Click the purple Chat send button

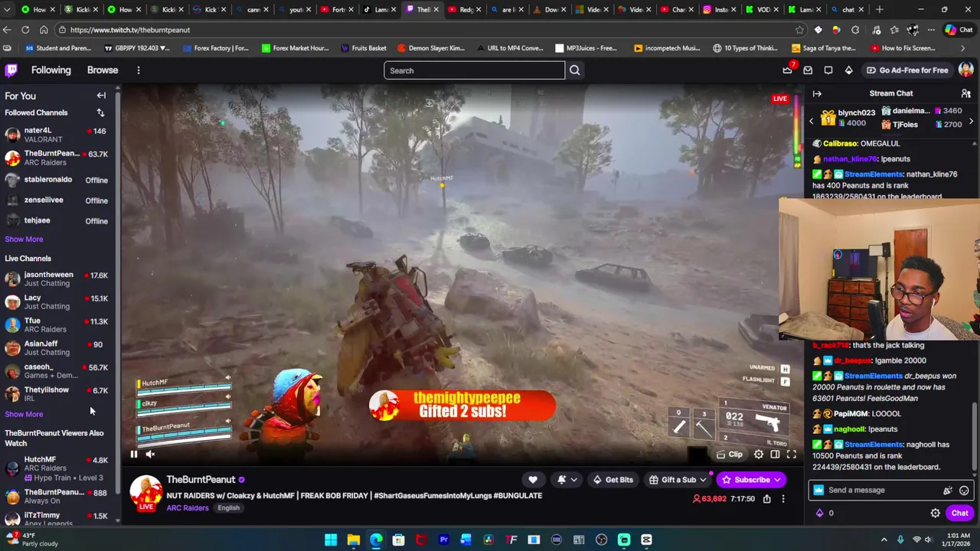coord(960,514)
